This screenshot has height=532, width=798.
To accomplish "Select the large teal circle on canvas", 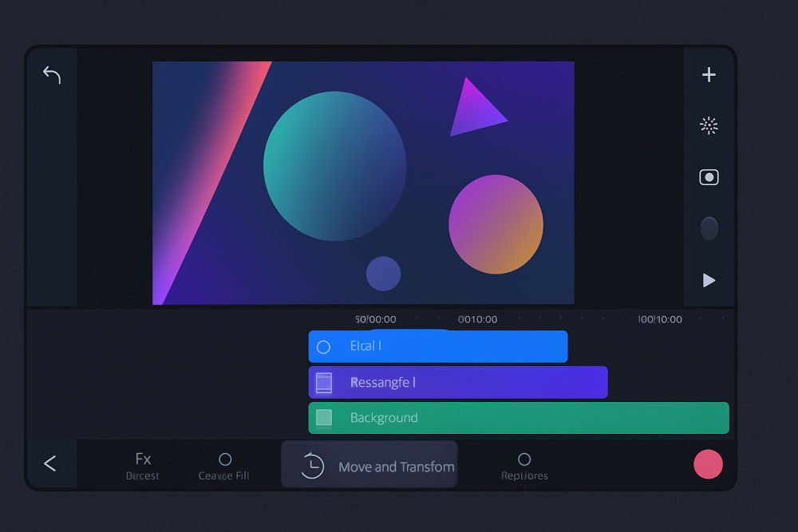I will pyautogui.click(x=334, y=166).
